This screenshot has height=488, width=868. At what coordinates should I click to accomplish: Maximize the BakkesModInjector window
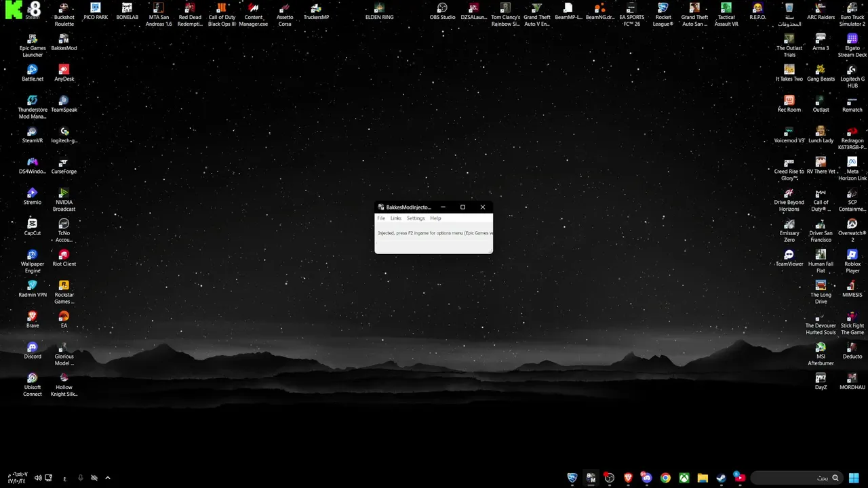tap(462, 207)
